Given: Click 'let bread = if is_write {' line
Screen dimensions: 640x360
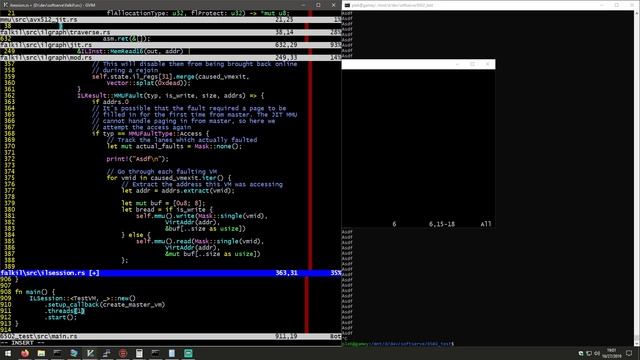Looking at the screenshot, I should (x=167, y=210).
